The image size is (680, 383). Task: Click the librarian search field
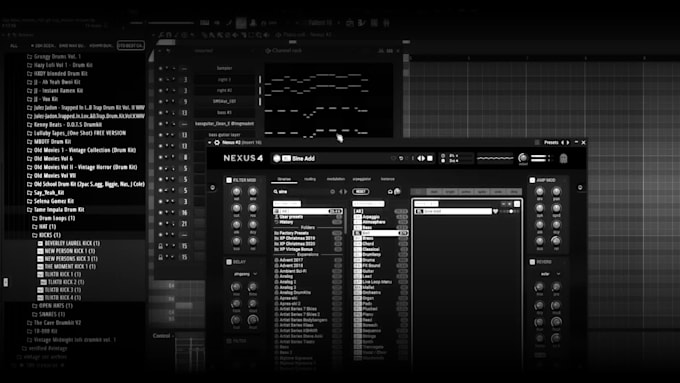click(301, 191)
